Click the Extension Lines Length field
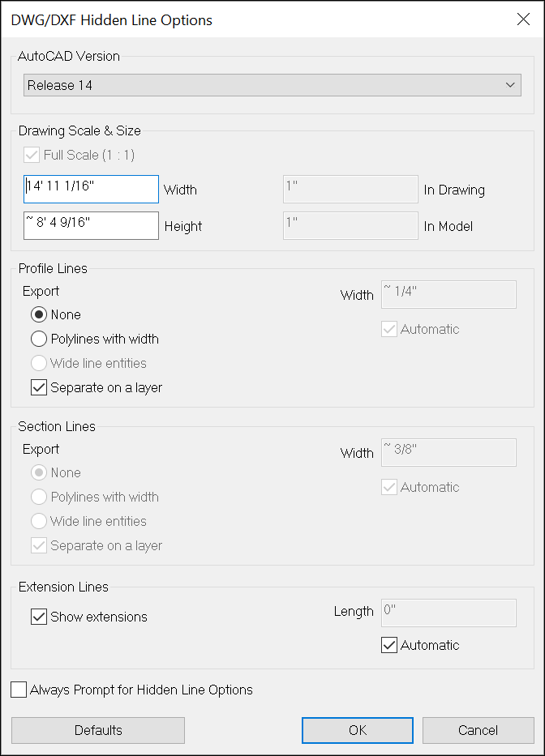This screenshot has height=756, width=545. [x=448, y=613]
